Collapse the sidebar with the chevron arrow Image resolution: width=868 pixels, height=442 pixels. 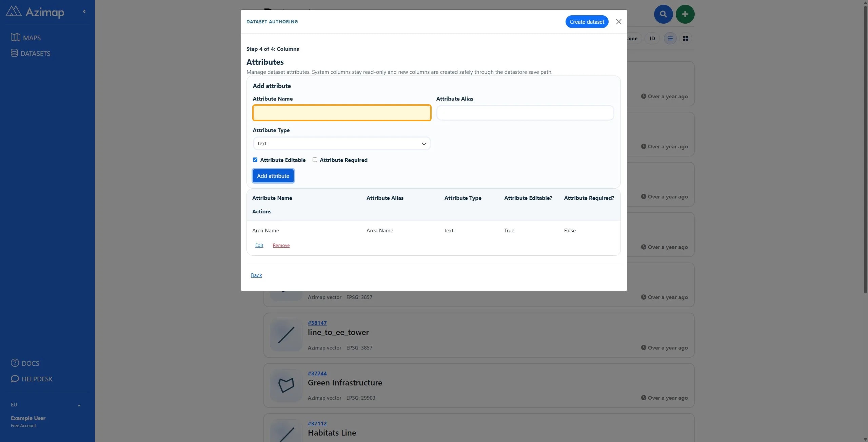click(x=84, y=12)
